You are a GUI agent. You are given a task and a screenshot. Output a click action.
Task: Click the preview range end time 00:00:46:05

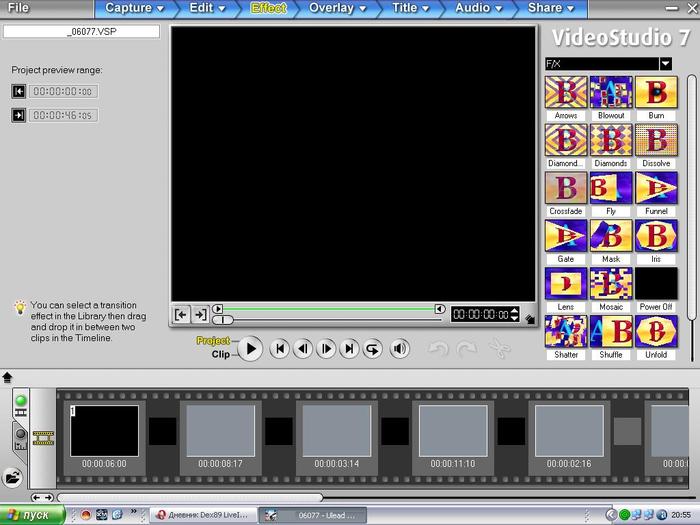tap(63, 116)
